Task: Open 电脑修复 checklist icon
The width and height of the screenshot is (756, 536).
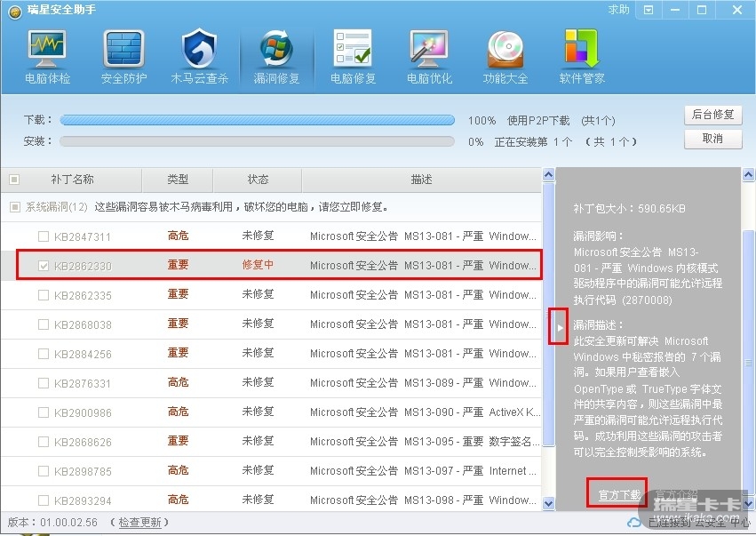Action: tap(353, 49)
